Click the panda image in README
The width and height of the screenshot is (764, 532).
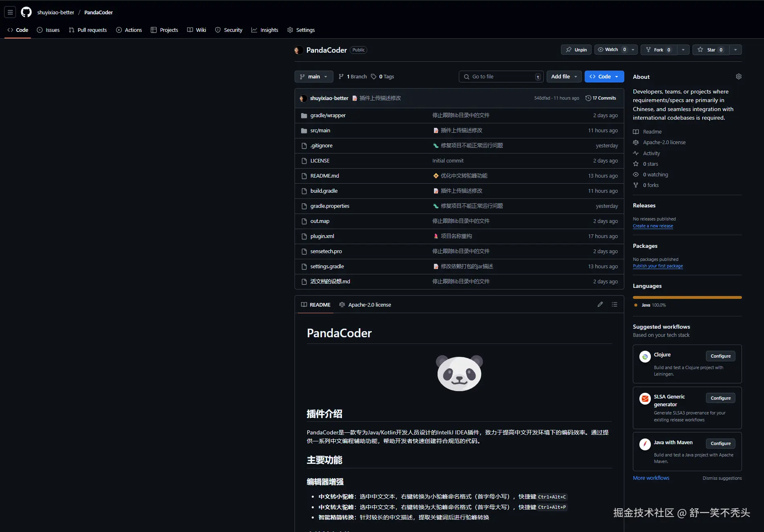[459, 373]
